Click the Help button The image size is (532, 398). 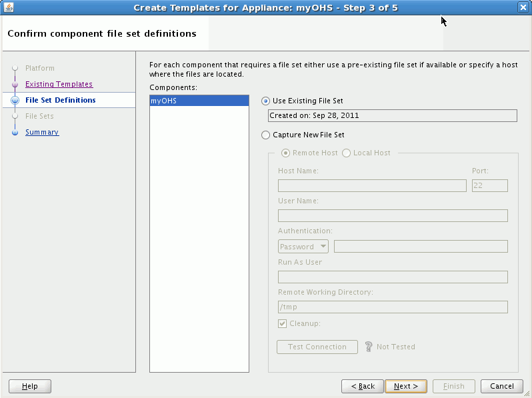click(x=30, y=386)
